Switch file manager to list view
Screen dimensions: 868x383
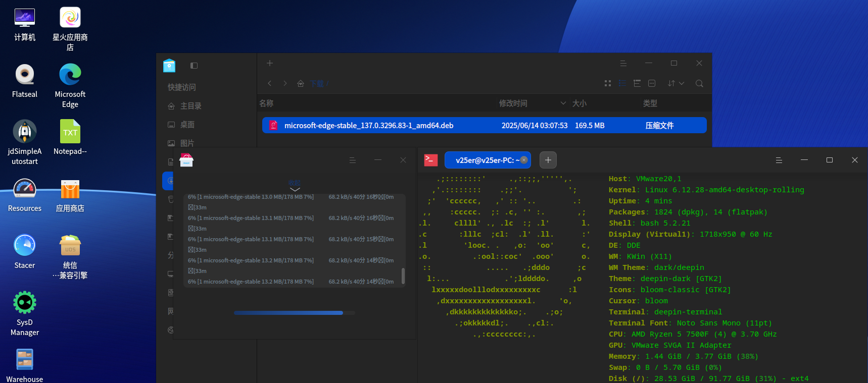tap(622, 83)
